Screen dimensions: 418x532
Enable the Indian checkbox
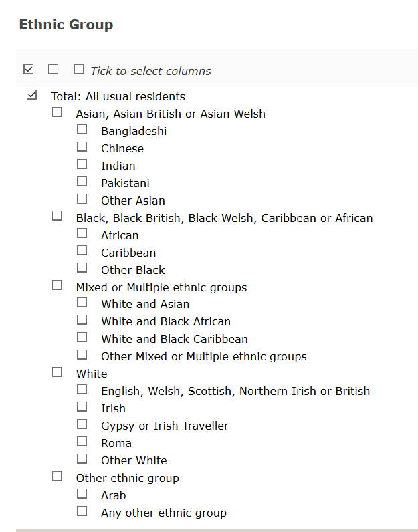[x=82, y=164]
